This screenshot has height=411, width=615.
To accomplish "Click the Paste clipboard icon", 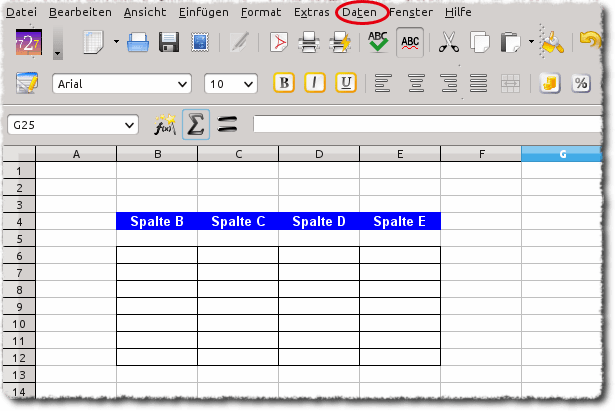I will pyautogui.click(x=510, y=42).
